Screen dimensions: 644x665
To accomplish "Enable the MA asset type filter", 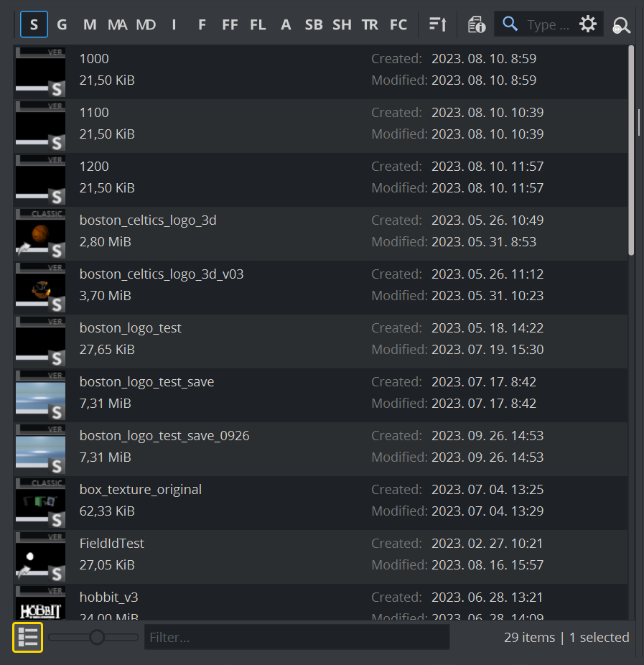I will coord(117,25).
